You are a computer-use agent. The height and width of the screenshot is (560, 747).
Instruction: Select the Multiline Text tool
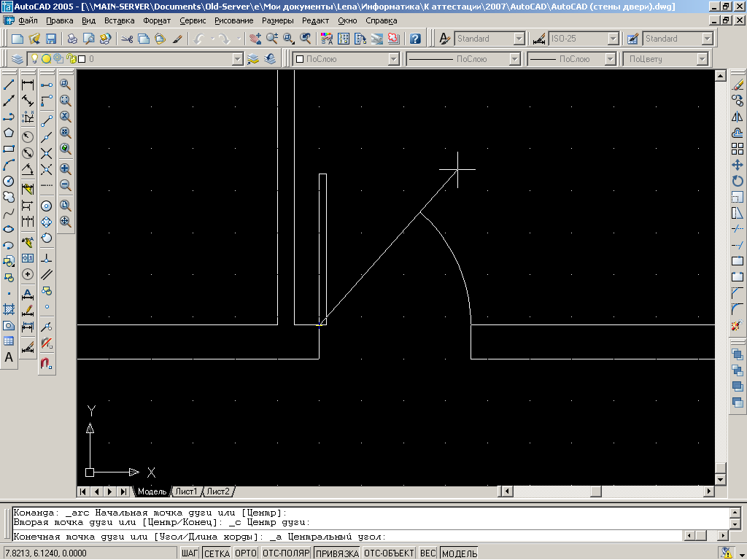pos(9,357)
